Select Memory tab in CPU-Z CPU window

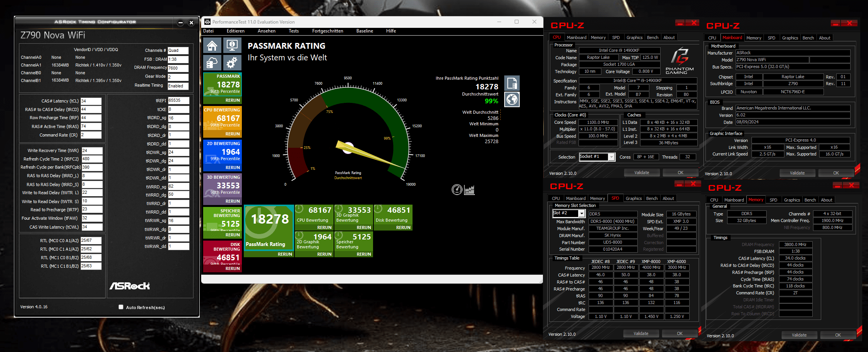click(598, 38)
